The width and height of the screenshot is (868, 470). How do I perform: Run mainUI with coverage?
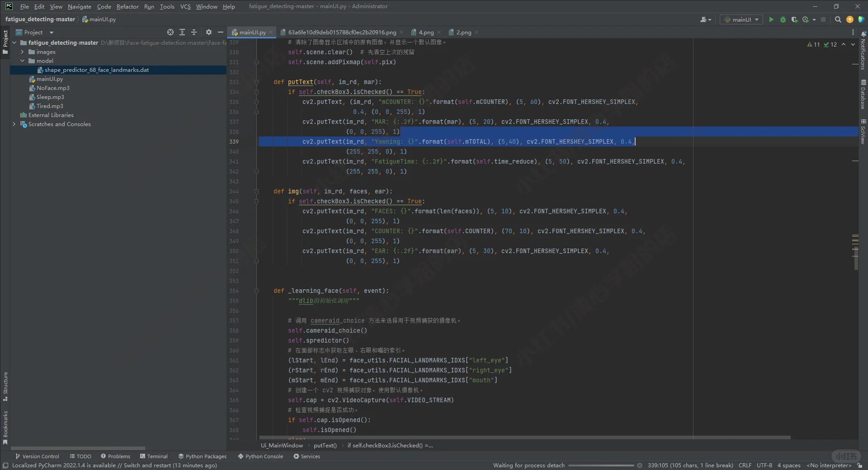pos(794,19)
